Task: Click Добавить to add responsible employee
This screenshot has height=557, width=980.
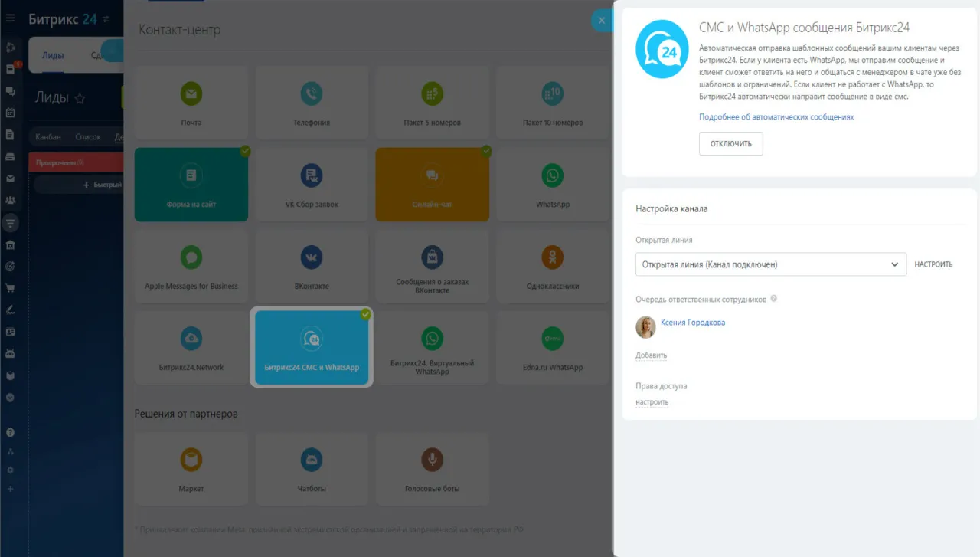Action: pyautogui.click(x=651, y=355)
